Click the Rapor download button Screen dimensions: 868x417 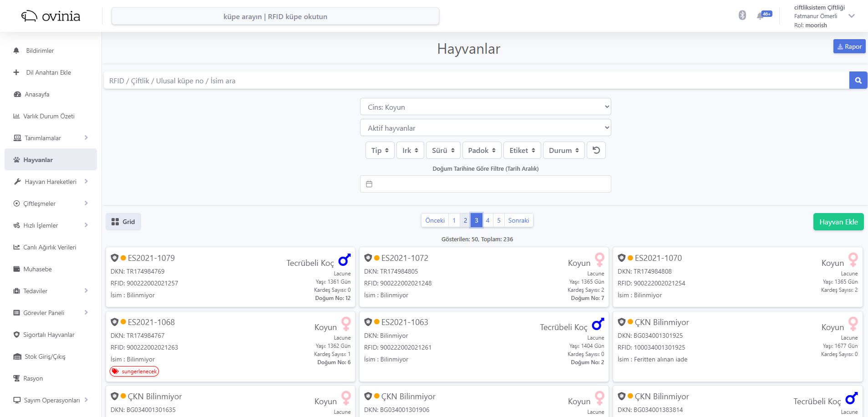click(x=849, y=46)
